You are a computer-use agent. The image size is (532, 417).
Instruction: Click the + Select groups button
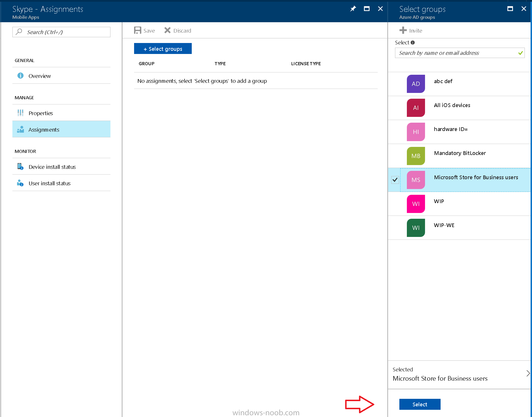(x=163, y=48)
